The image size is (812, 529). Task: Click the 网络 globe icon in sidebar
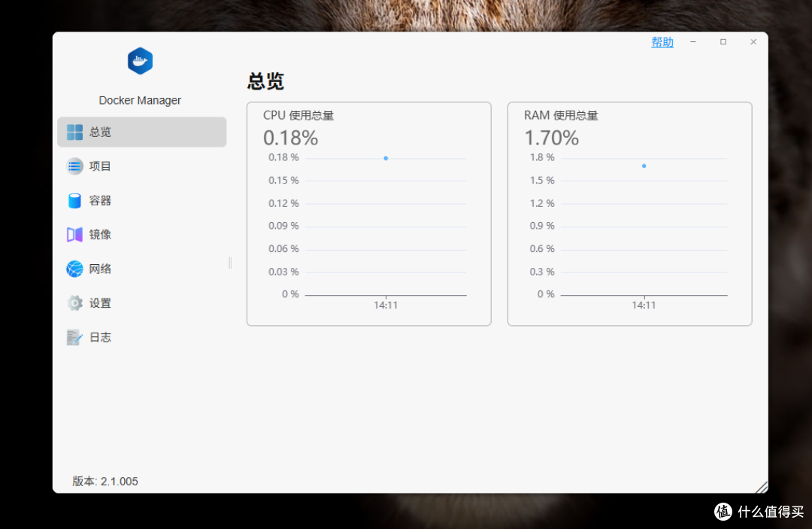74,269
